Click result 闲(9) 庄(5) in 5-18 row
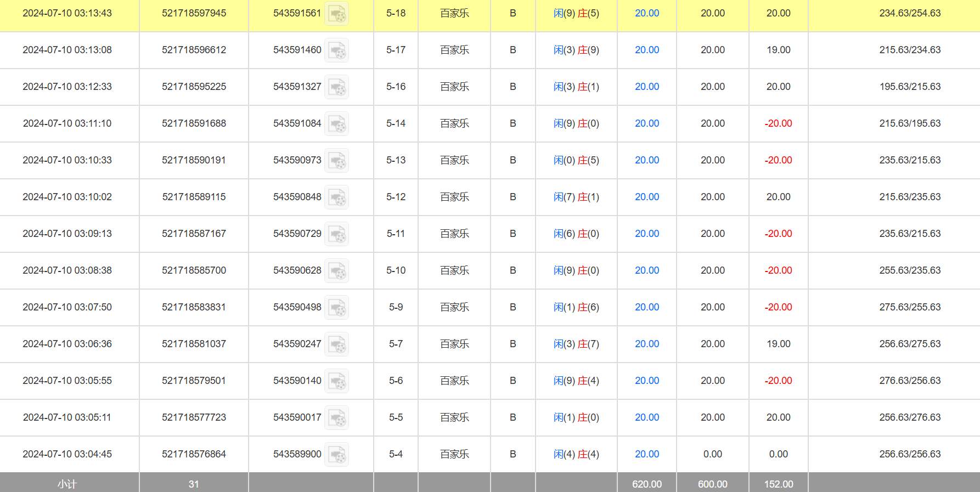The width and height of the screenshot is (980, 492). [576, 13]
